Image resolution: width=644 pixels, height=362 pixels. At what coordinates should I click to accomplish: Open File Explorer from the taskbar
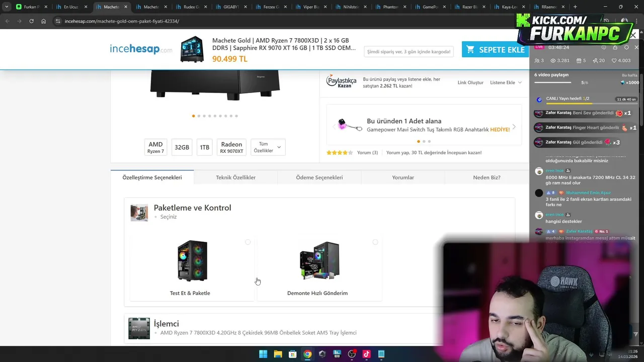(x=278, y=354)
